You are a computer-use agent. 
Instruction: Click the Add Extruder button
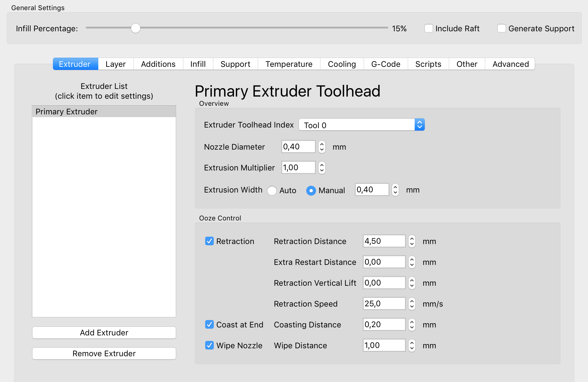coord(104,333)
